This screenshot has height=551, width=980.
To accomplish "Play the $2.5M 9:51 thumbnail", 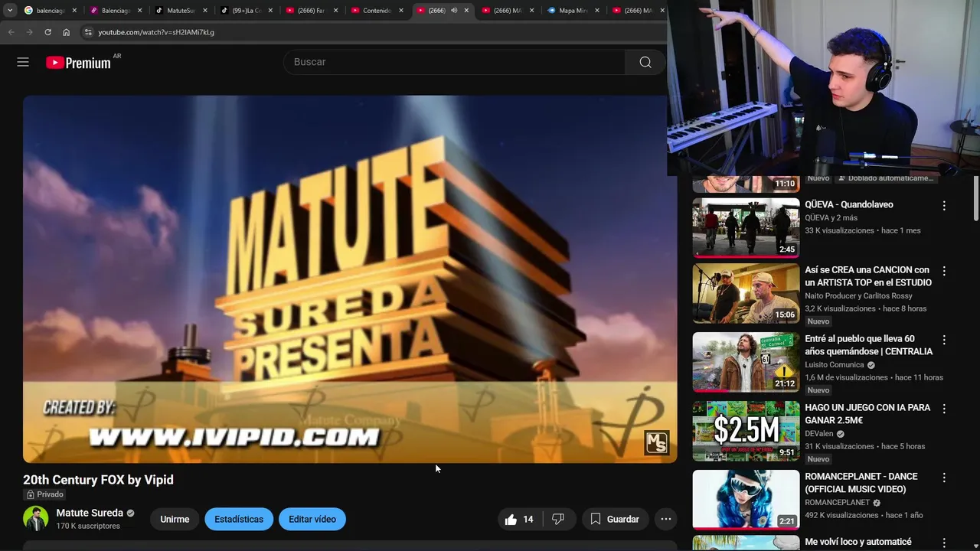I will click(x=746, y=432).
